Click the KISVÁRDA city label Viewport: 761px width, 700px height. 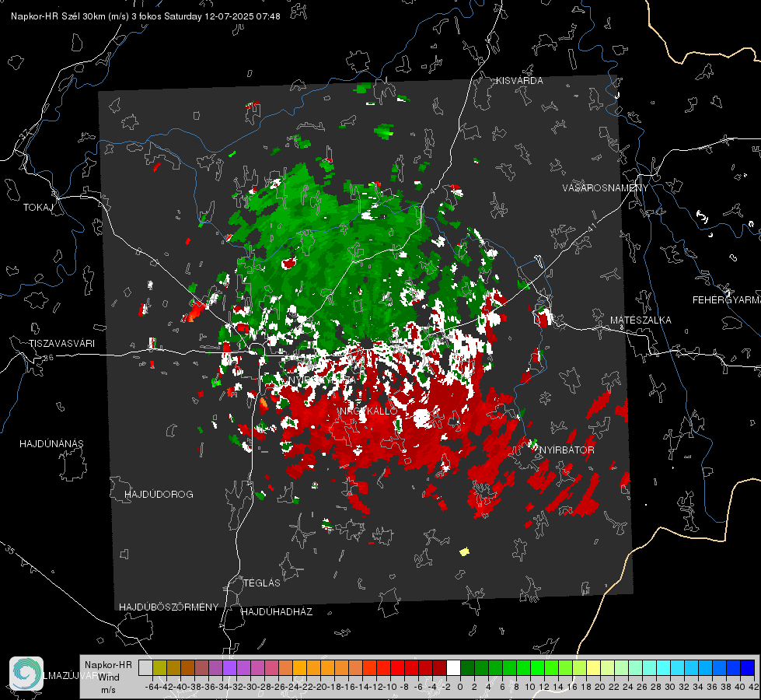point(519,81)
